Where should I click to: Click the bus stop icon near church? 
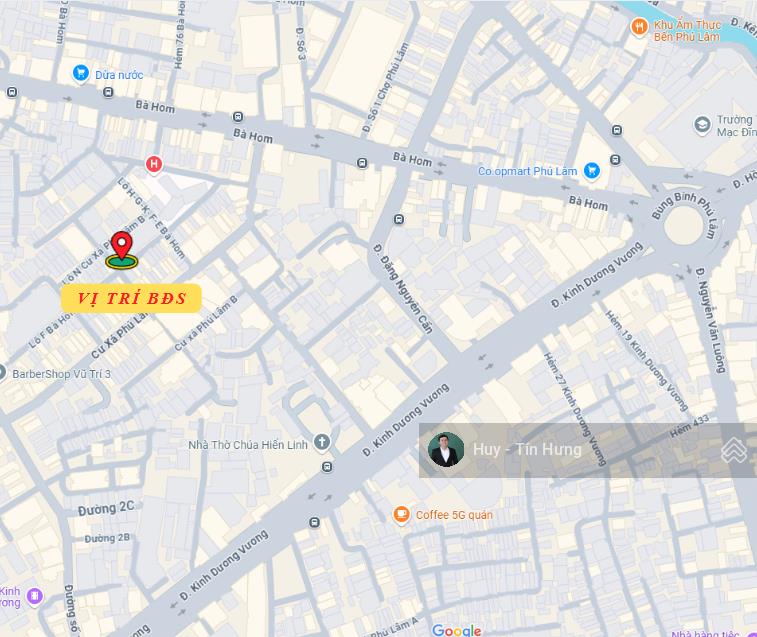click(x=327, y=467)
